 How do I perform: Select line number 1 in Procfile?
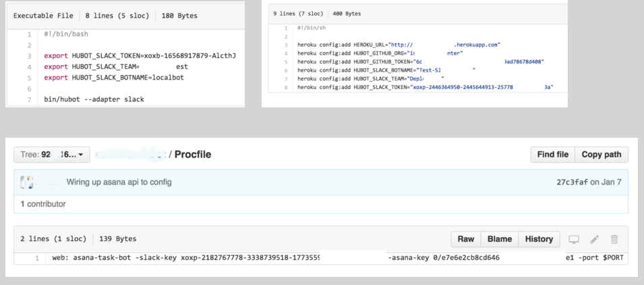36,258
